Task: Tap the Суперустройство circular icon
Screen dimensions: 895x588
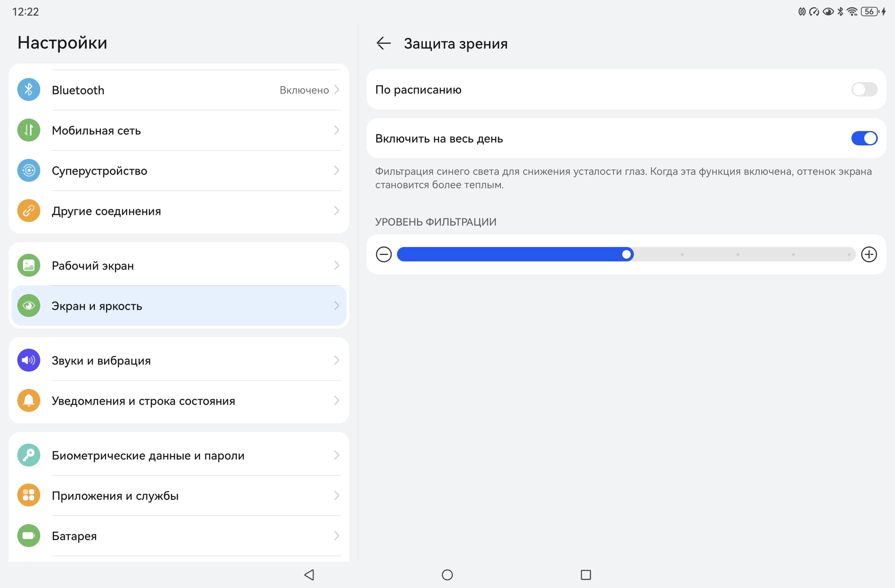Action: [x=28, y=171]
